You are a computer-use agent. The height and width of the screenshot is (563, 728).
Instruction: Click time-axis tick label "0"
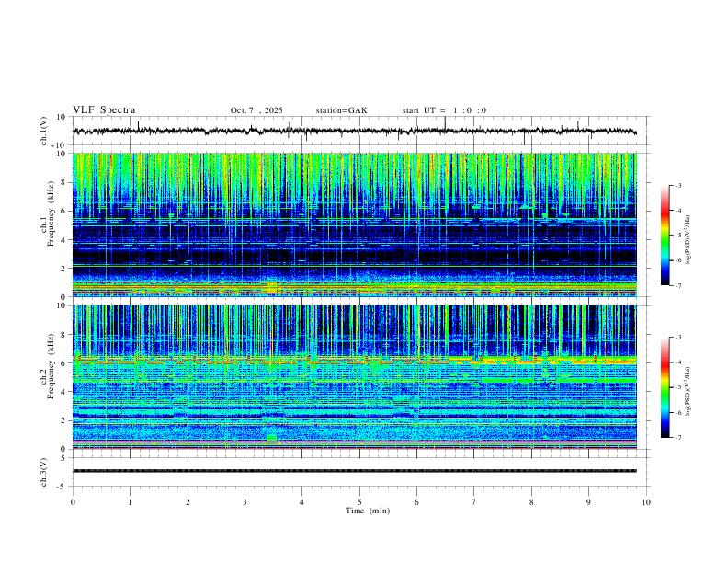click(73, 502)
